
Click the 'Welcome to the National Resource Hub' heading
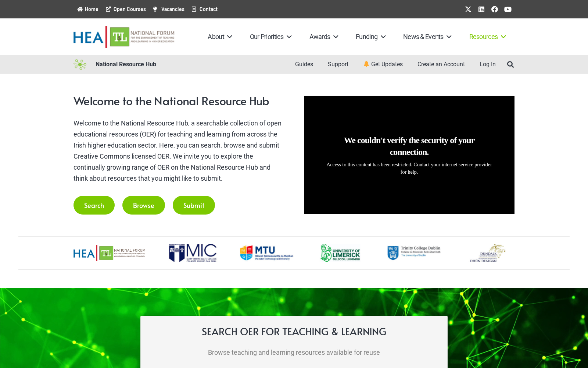171,101
